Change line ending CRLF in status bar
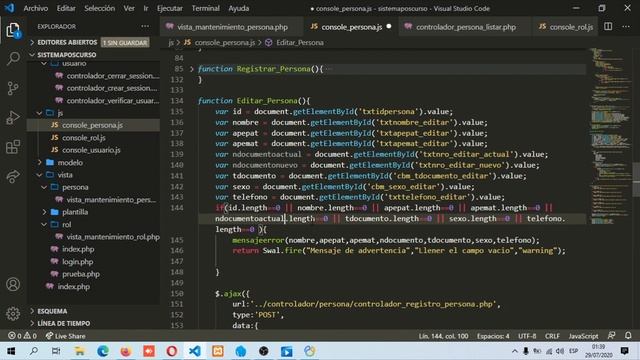Viewport: 640px width, 360px height. (x=552, y=336)
